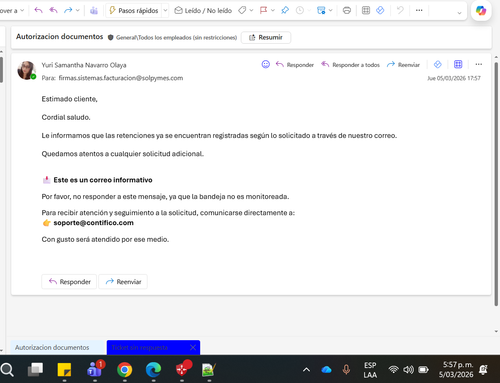This screenshot has height=383, width=500.
Task: Open more ribbon options ellipsis
Action: (x=419, y=11)
